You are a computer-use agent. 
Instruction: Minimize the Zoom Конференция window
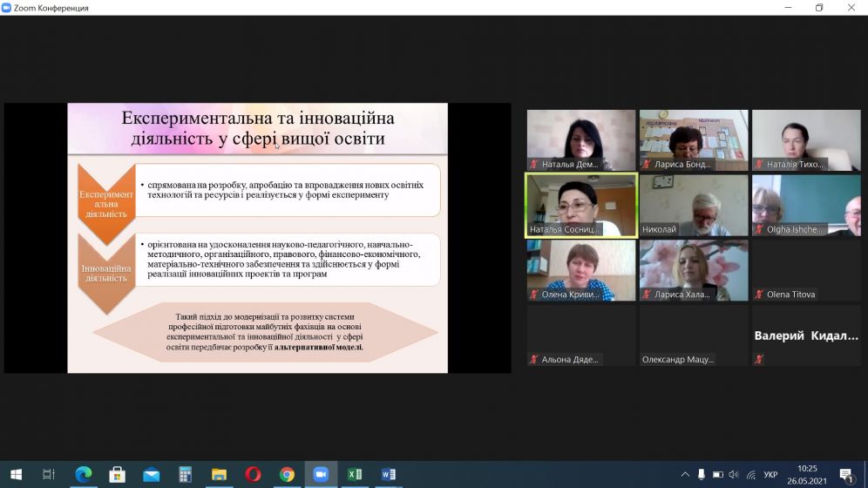(x=788, y=8)
